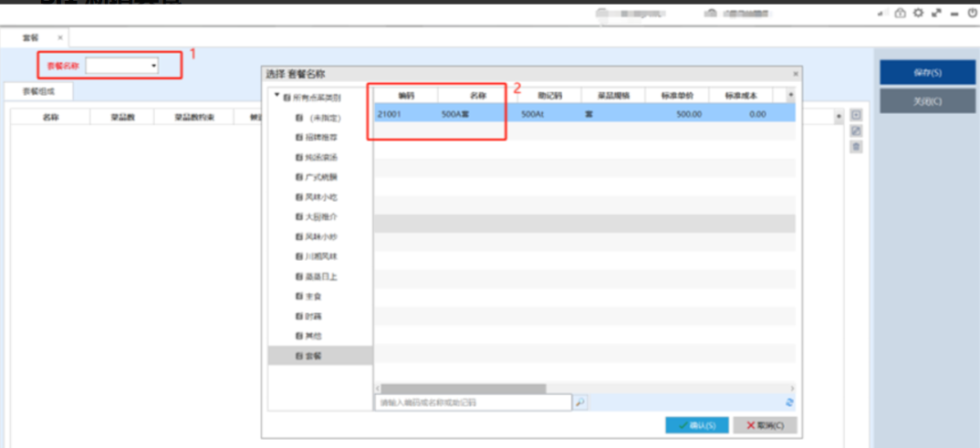The height and width of the screenshot is (448, 980).
Task: Select the 套餐 tab at top
Action: 31,37
